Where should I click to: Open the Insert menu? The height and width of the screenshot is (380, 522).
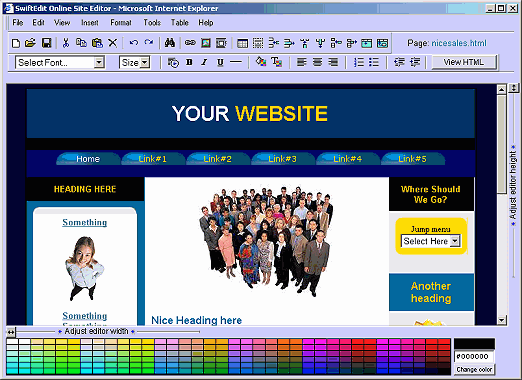[90, 23]
